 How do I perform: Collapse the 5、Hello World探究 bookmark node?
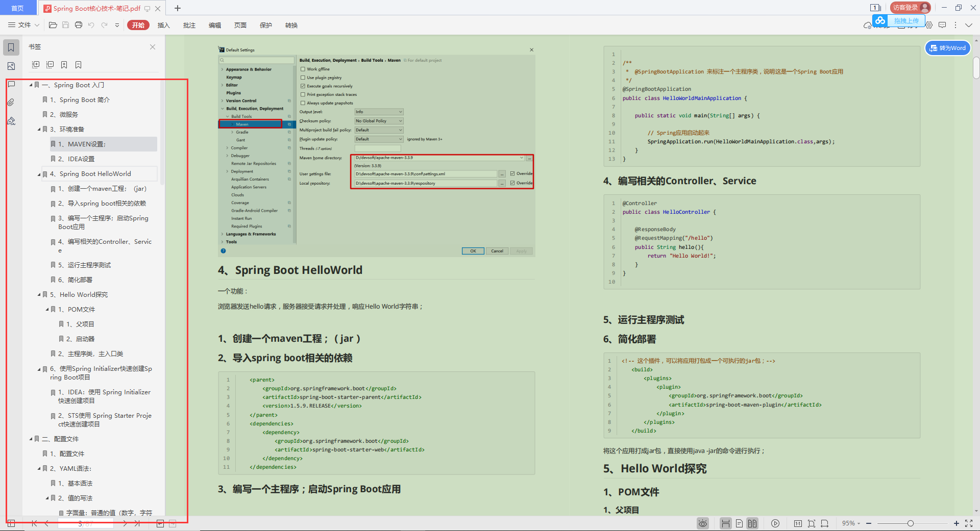(x=39, y=295)
